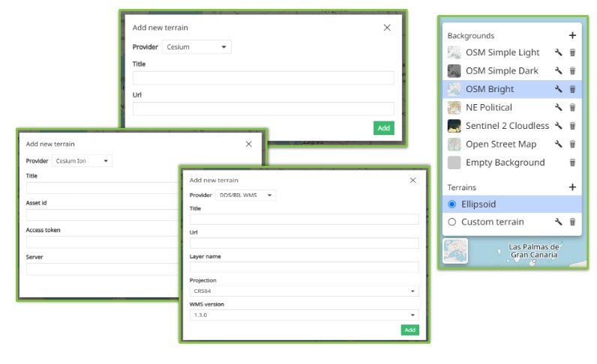The height and width of the screenshot is (364, 597).
Task: Delete Custom terrain entry
Action: [572, 222]
